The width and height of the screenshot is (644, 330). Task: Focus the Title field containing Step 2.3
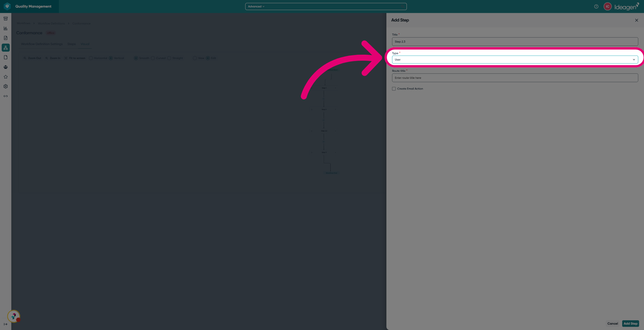tap(515, 42)
